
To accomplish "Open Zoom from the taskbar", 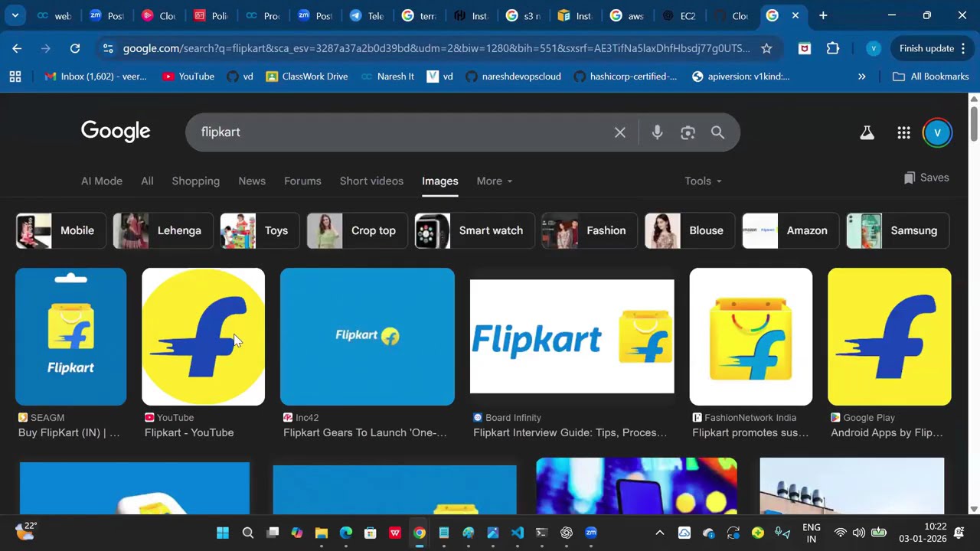I will click(x=591, y=533).
